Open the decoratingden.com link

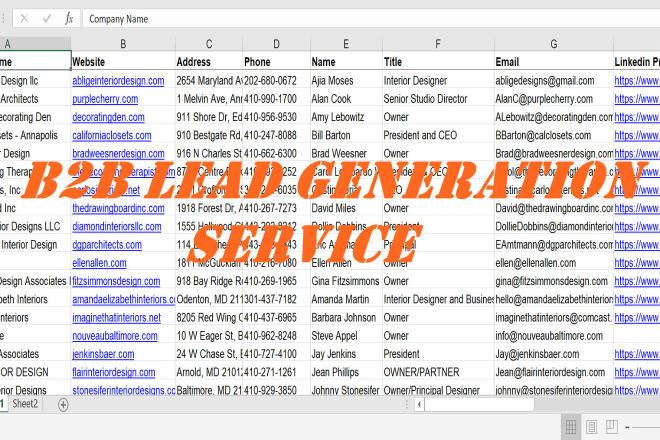(108, 117)
